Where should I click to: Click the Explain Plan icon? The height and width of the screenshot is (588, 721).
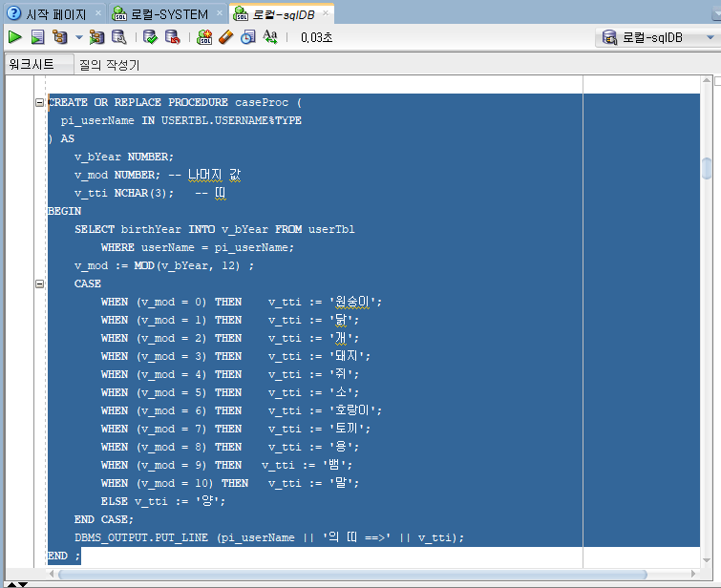pos(60,37)
